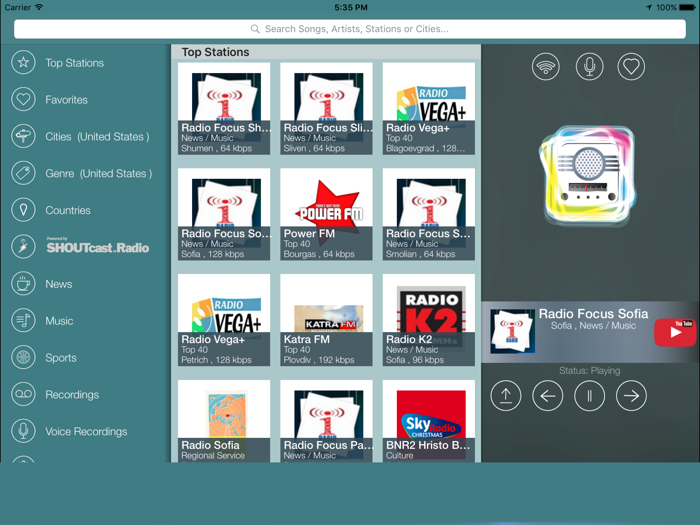Open News coffee cup icon

(23, 284)
